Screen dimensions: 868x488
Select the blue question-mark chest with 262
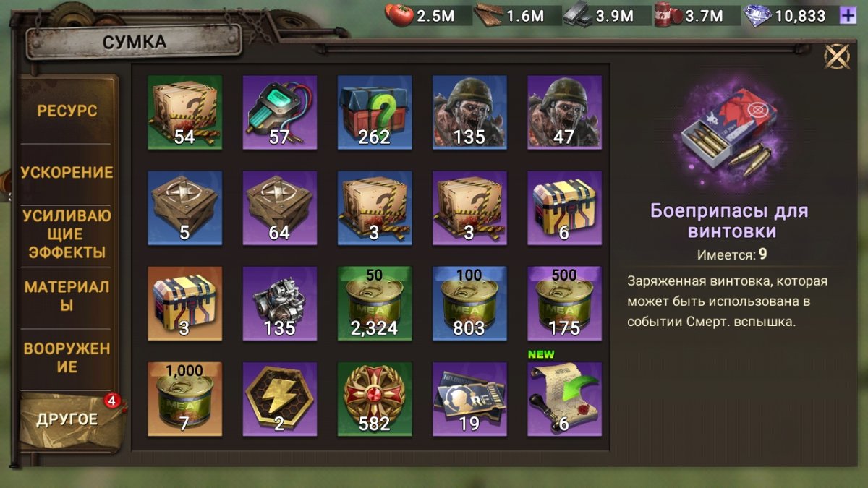pyautogui.click(x=375, y=112)
